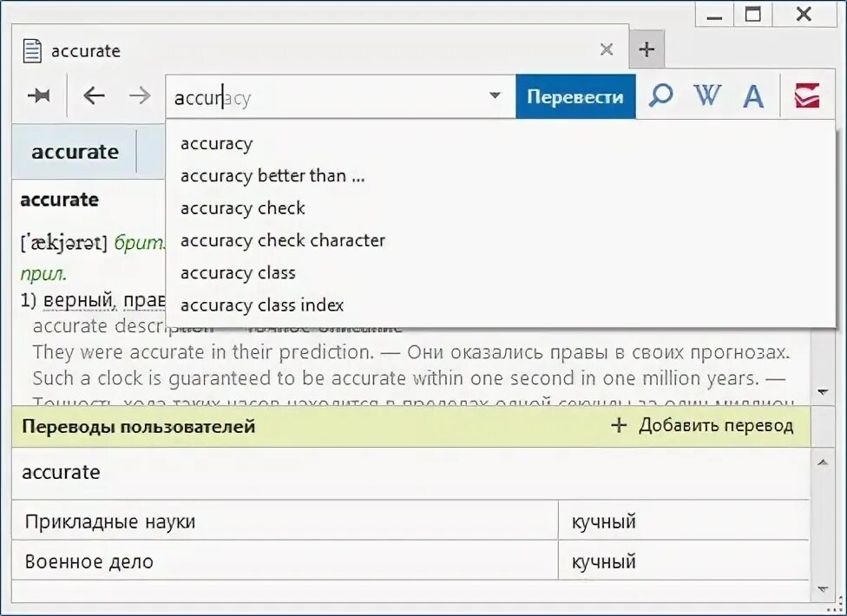Click the bold accurate headword in entry

59,200
